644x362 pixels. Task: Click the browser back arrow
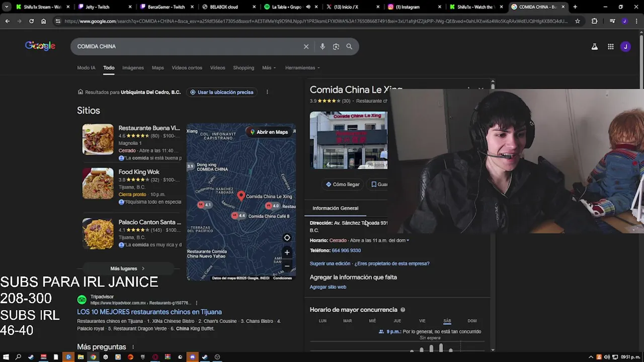(x=7, y=21)
